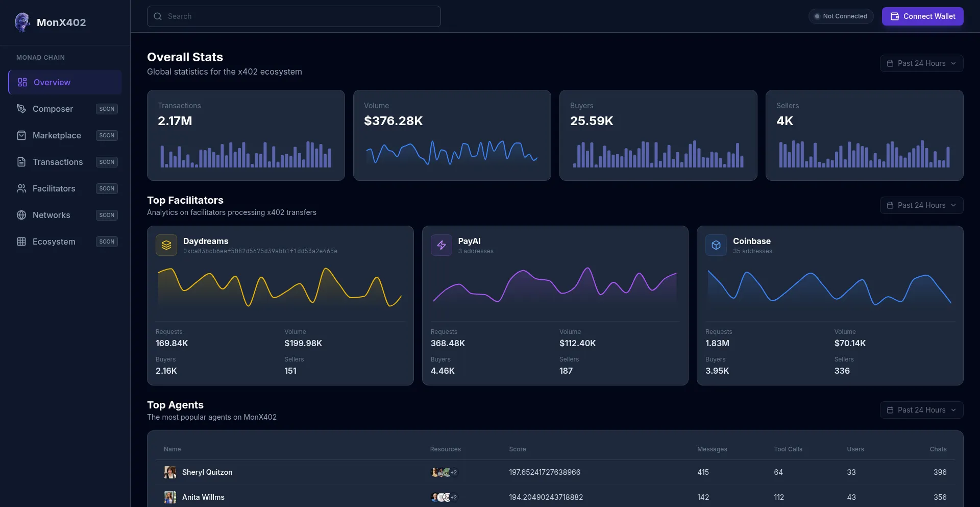Click Anita Willms avatar thumbnail
The width and height of the screenshot is (980, 507).
click(x=170, y=497)
